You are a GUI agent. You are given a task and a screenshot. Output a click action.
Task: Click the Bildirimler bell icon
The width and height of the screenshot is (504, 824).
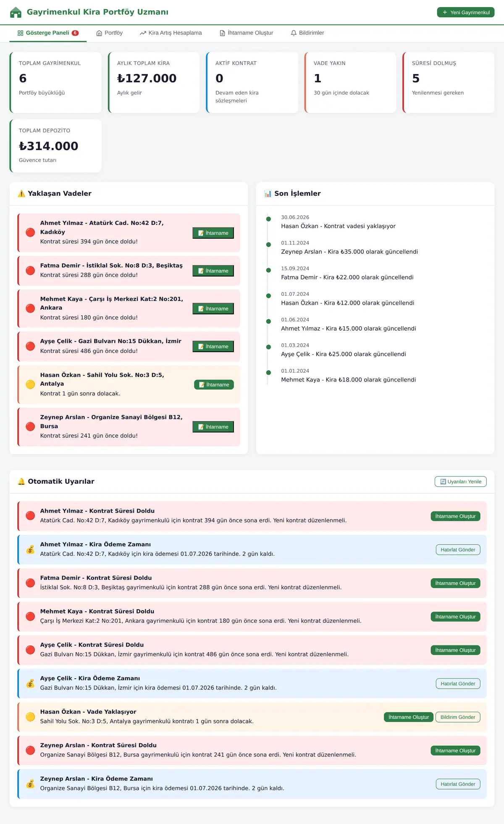point(294,33)
